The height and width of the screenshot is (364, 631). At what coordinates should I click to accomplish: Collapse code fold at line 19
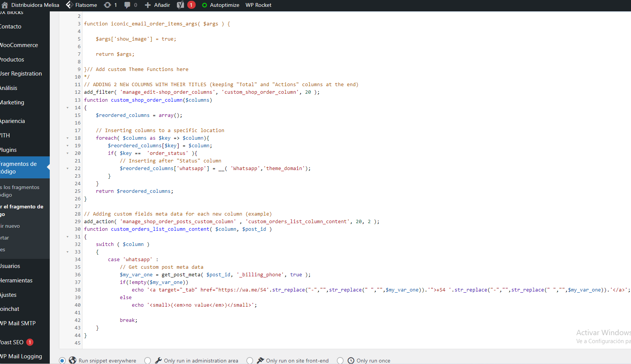(68, 146)
